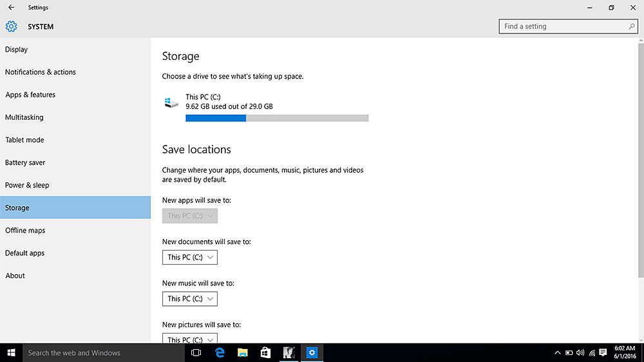The width and height of the screenshot is (644, 362).
Task: Click the This PC (C:) drive name
Action: (203, 97)
